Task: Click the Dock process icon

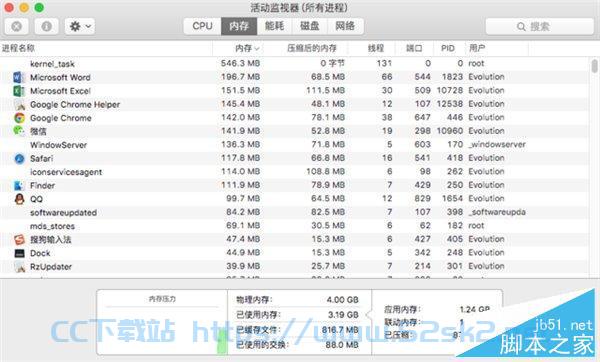Action: pyautogui.click(x=19, y=253)
